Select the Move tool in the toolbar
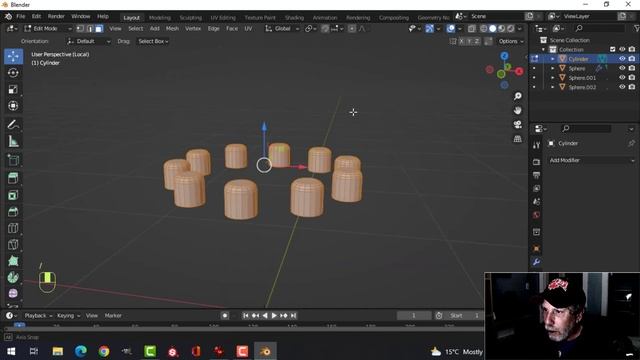The width and height of the screenshot is (640, 360). tap(13, 56)
